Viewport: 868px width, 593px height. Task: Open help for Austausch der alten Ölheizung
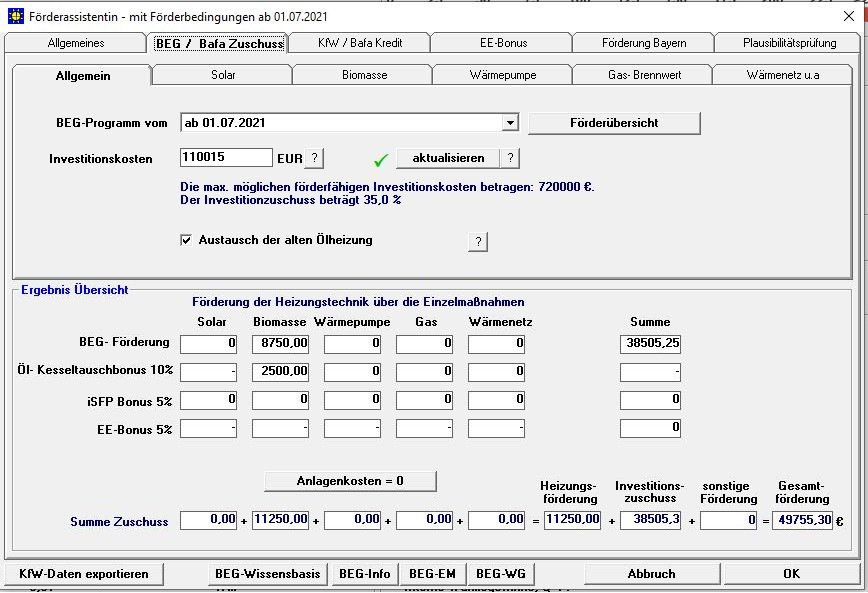478,242
